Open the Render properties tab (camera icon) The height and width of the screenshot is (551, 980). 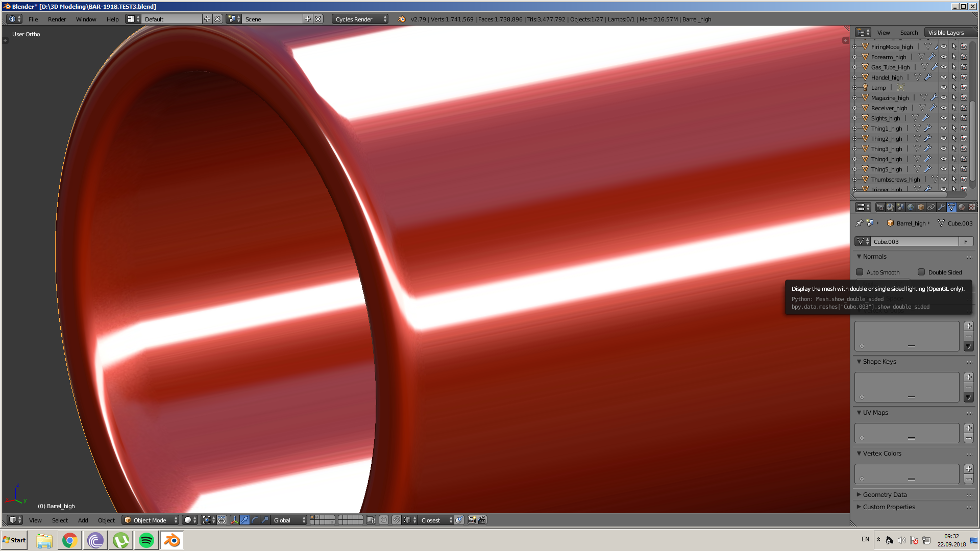pyautogui.click(x=880, y=207)
